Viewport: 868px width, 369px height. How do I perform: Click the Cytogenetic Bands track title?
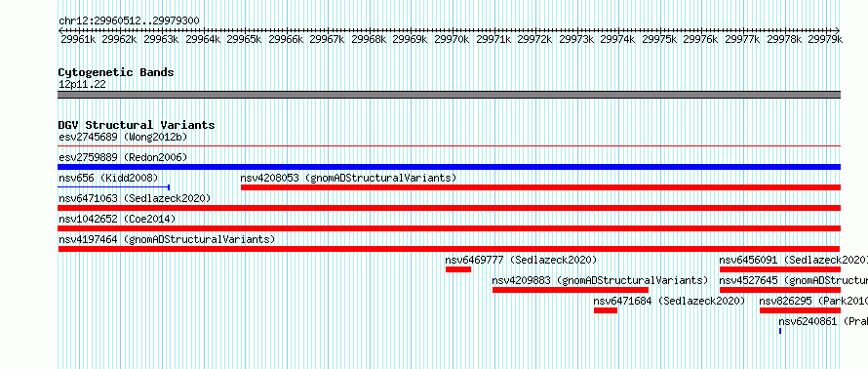(x=116, y=72)
